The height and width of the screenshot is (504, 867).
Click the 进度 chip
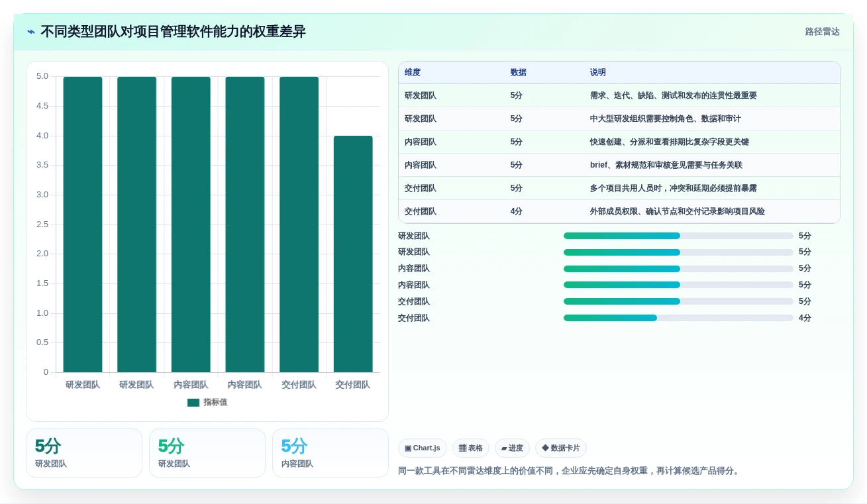click(x=512, y=448)
